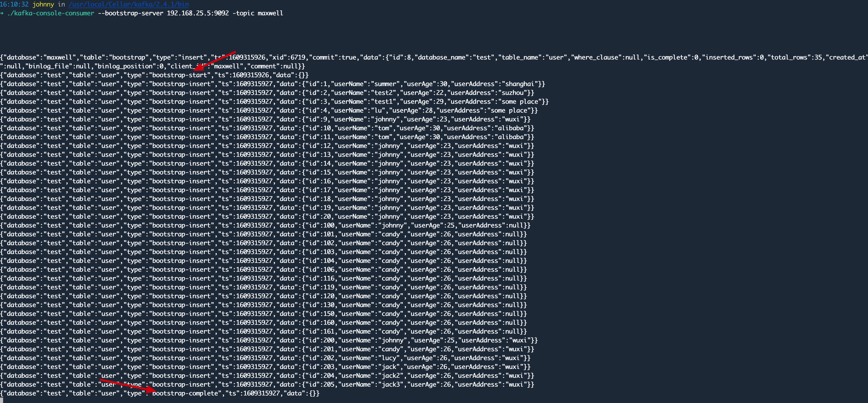Click the row with userName "jack3"

pyautogui.click(x=267, y=385)
